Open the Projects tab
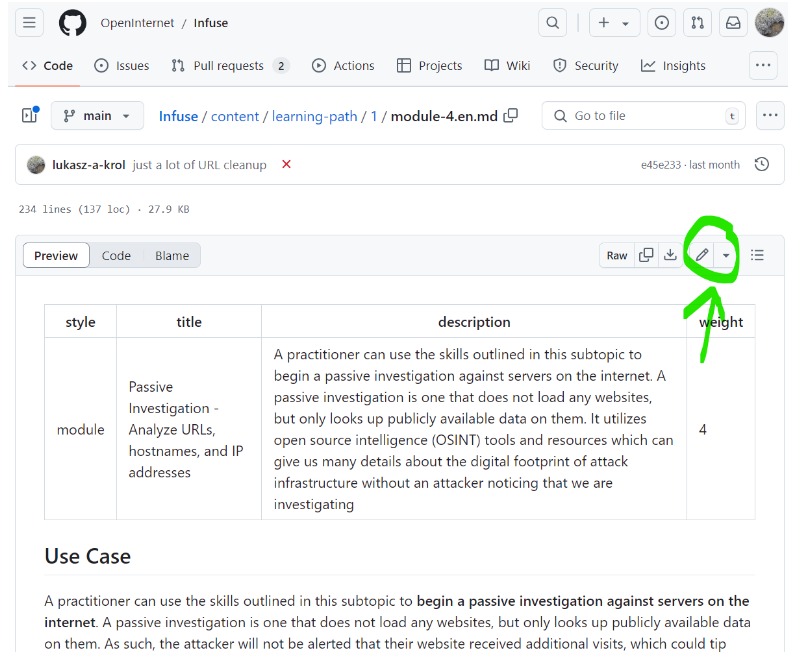This screenshot has width=793, height=666. 429,66
